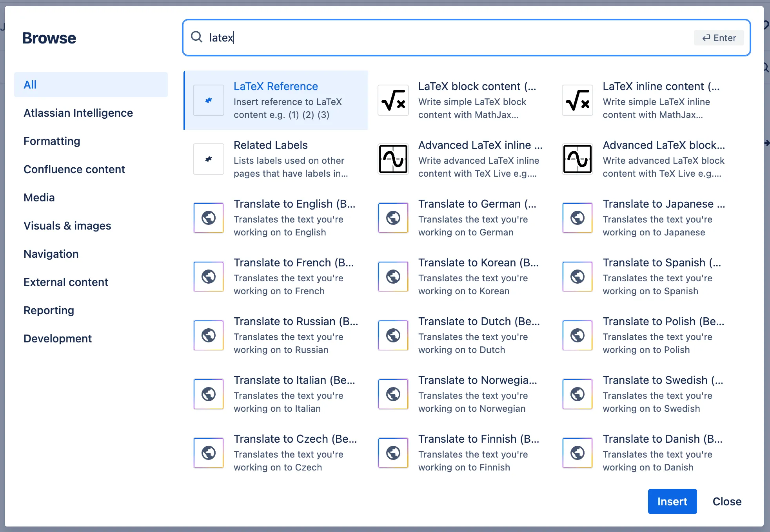This screenshot has width=770, height=532.
Task: Choose LaTeX inline content title
Action: (661, 86)
